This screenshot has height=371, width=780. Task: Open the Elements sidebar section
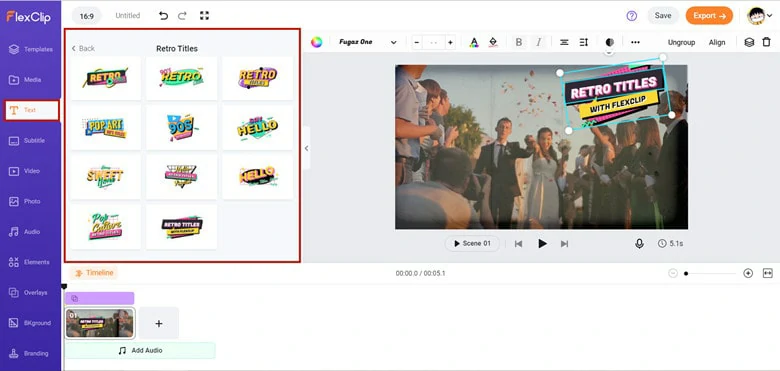[30, 262]
